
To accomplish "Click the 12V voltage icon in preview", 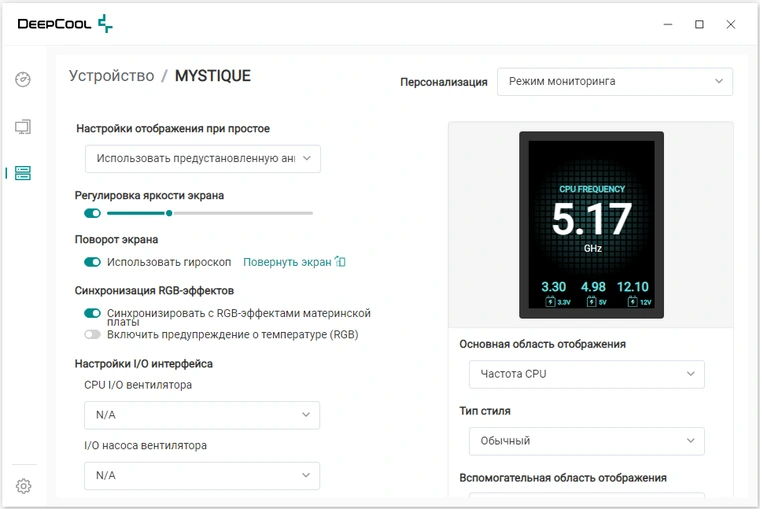I will pyautogui.click(x=633, y=302).
